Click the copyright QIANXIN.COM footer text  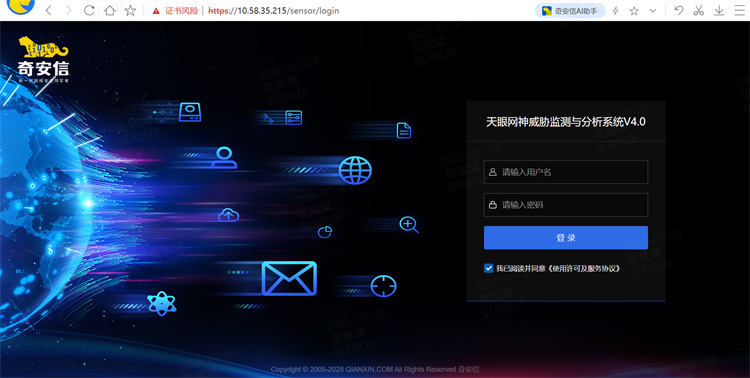[375, 369]
